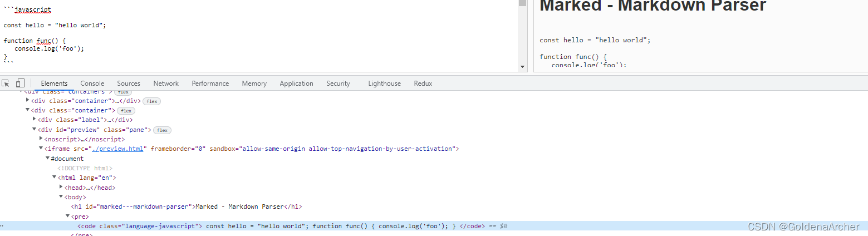The height and width of the screenshot is (236, 868).
Task: Open the Application tab
Action: pos(296,83)
